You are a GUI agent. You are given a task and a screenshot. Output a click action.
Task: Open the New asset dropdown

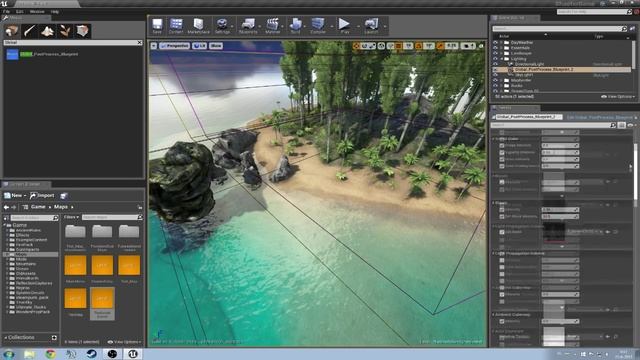click(x=15, y=196)
